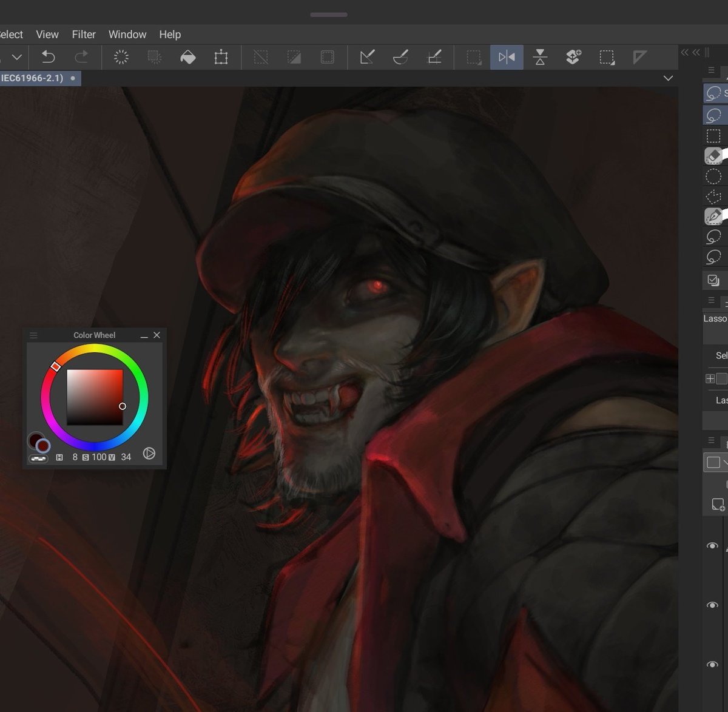Open the sub tool palette menu
The image size is (728, 712).
coord(711,70)
